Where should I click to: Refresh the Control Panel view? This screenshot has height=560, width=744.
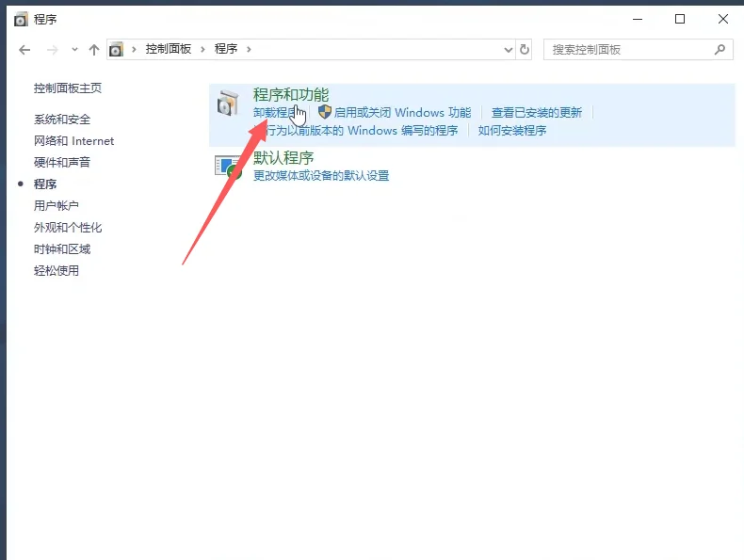click(525, 49)
